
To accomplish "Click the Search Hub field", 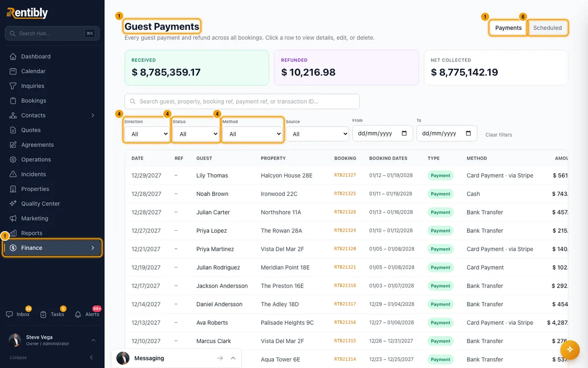I will [x=52, y=33].
